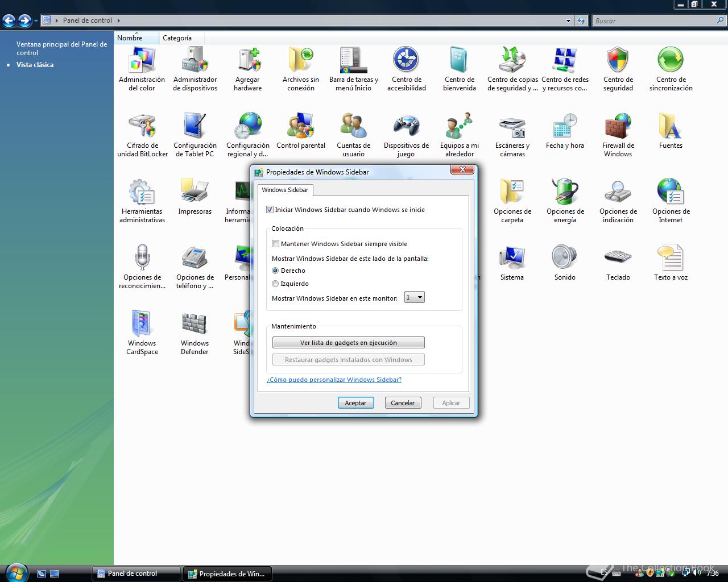The width and height of the screenshot is (728, 582).
Task: Open Dispositivos de juego
Action: click(406, 135)
